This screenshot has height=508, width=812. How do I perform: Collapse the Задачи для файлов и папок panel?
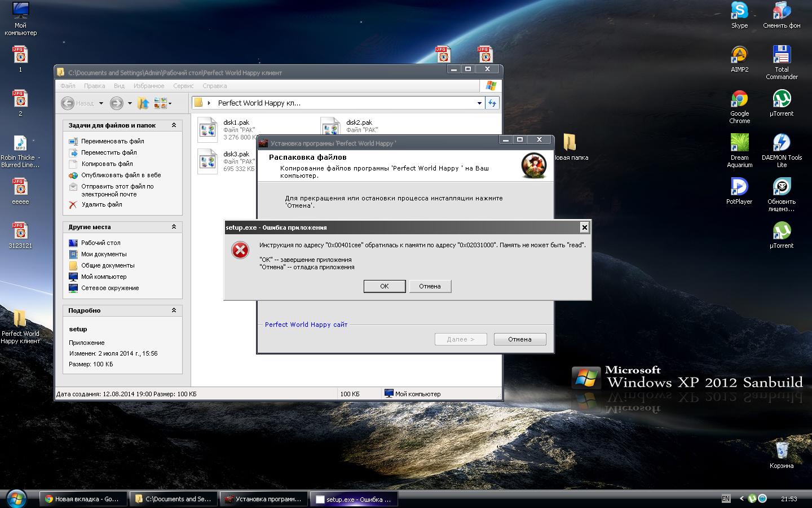[174, 125]
